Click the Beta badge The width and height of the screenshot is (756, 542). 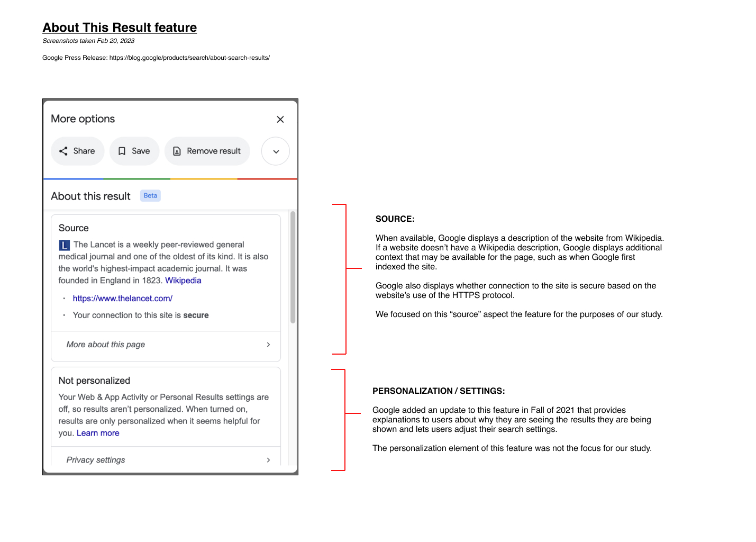pyautogui.click(x=150, y=196)
